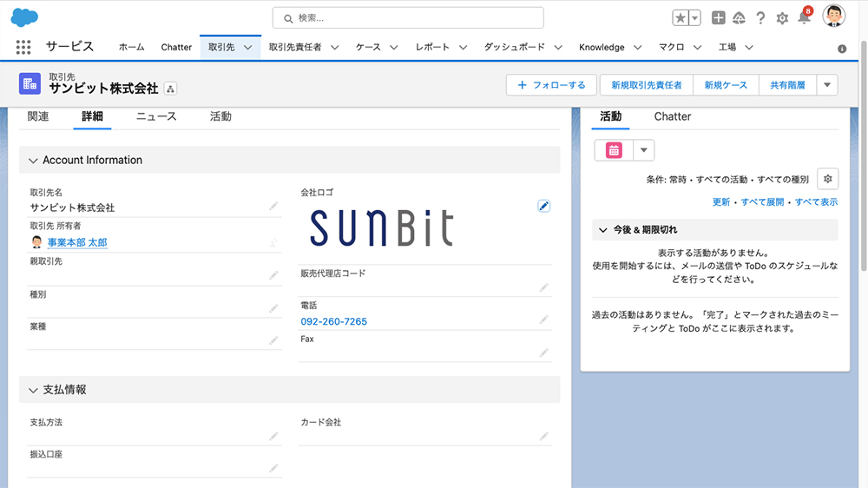Click owner avatar next to 事業本部 太郎
The width and height of the screenshot is (868, 488).
pyautogui.click(x=36, y=241)
